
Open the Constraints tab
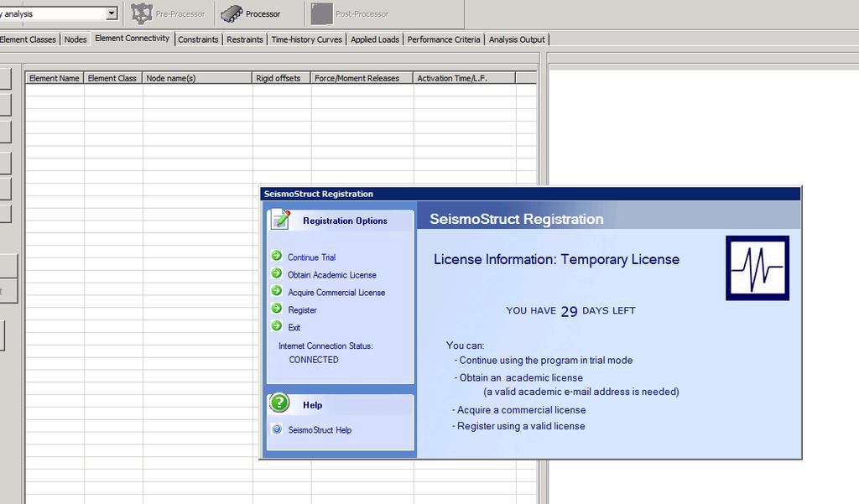click(x=198, y=39)
